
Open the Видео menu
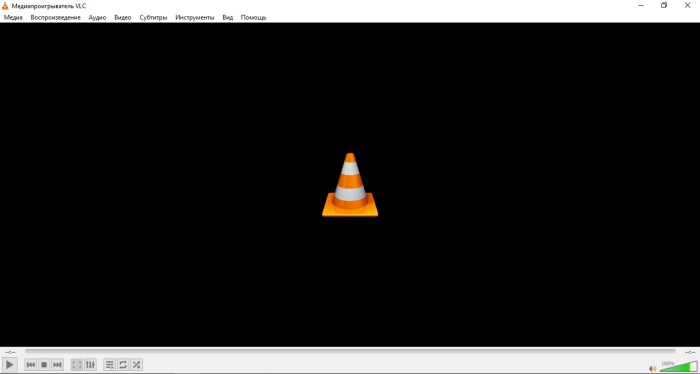pos(122,17)
